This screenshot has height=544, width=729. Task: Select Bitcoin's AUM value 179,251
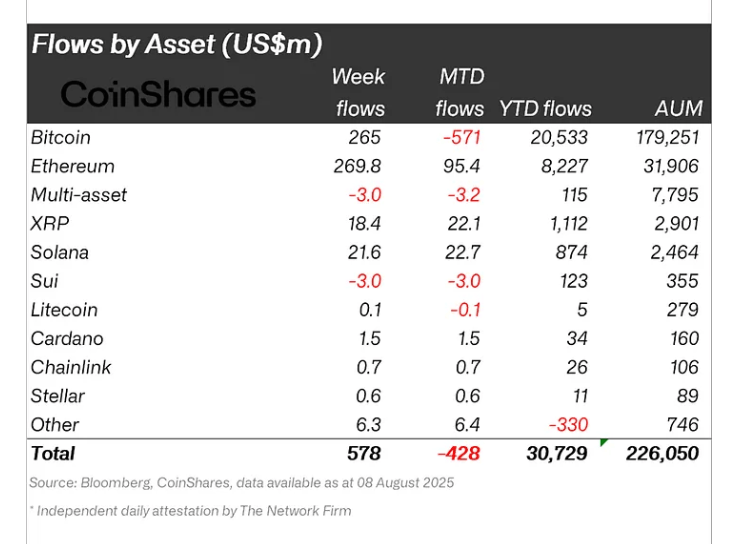point(665,137)
